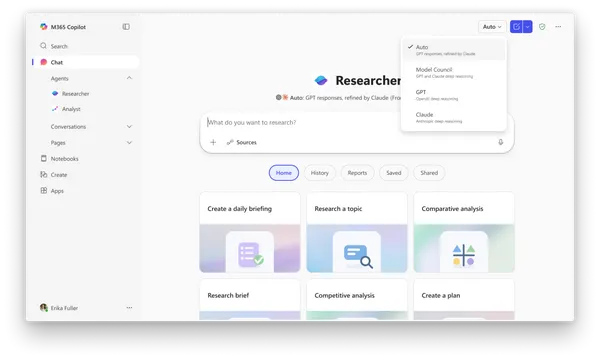The image size is (600, 360).
Task: Start a new chat with blue compose button
Action: click(x=516, y=27)
